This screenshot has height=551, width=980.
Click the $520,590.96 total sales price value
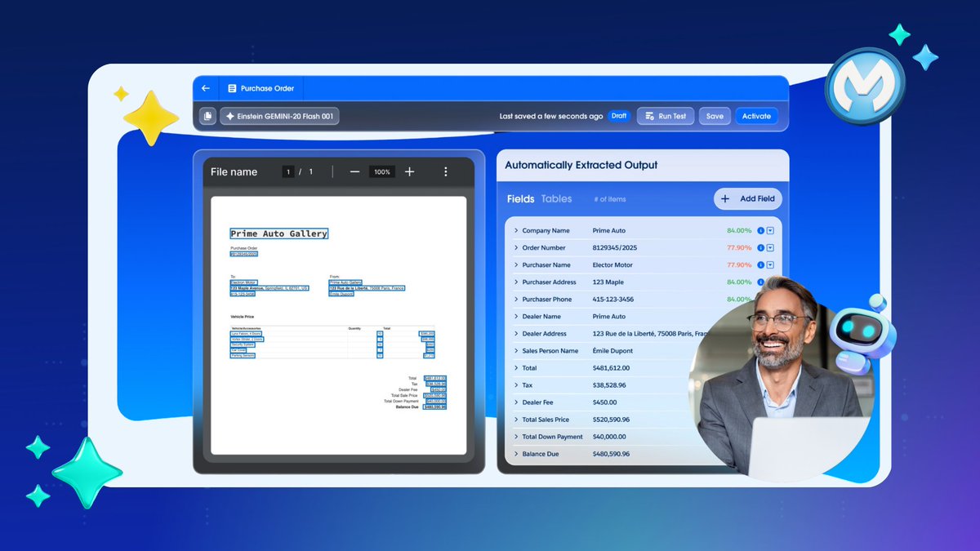611,419
